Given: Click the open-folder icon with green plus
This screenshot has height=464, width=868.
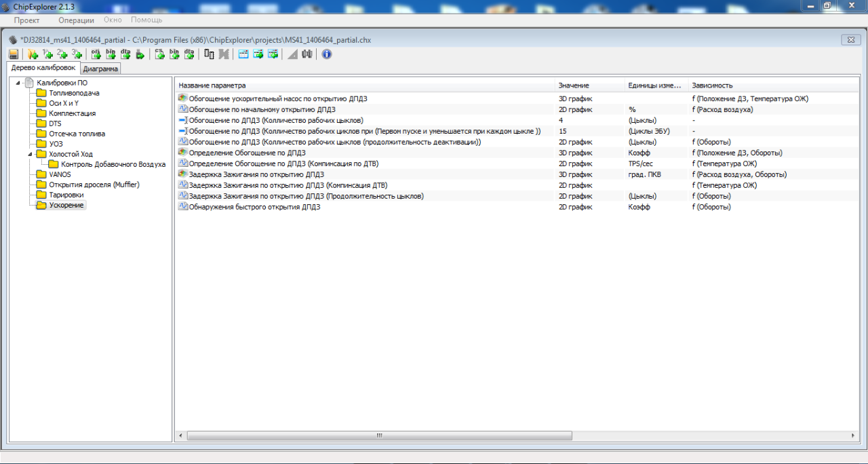Looking at the screenshot, I should pos(32,54).
